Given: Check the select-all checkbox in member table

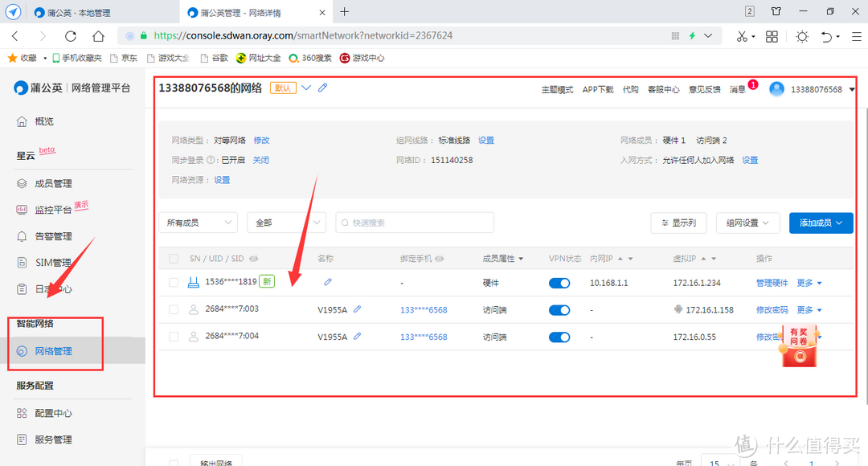Looking at the screenshot, I should click(174, 258).
